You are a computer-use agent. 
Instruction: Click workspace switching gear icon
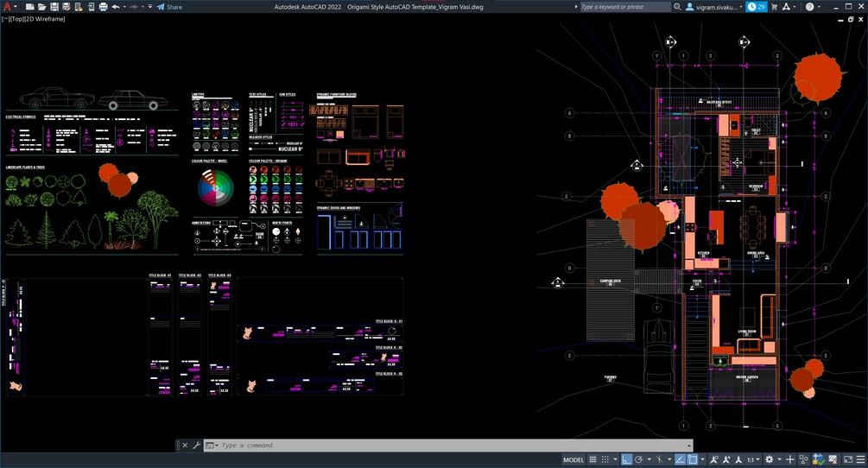pos(769,459)
